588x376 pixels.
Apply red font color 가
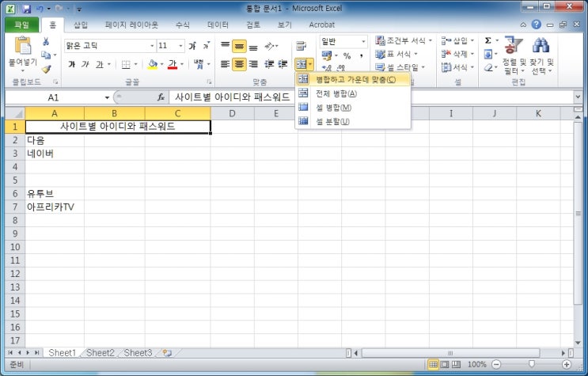point(173,64)
